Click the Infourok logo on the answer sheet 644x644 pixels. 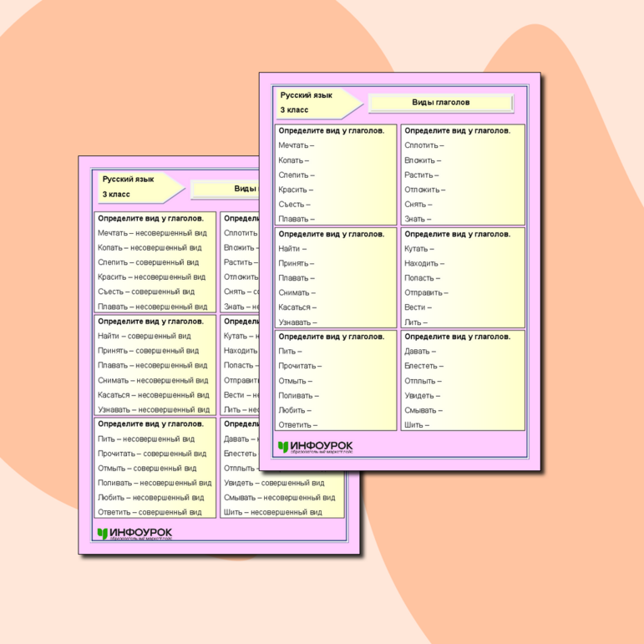click(135, 534)
